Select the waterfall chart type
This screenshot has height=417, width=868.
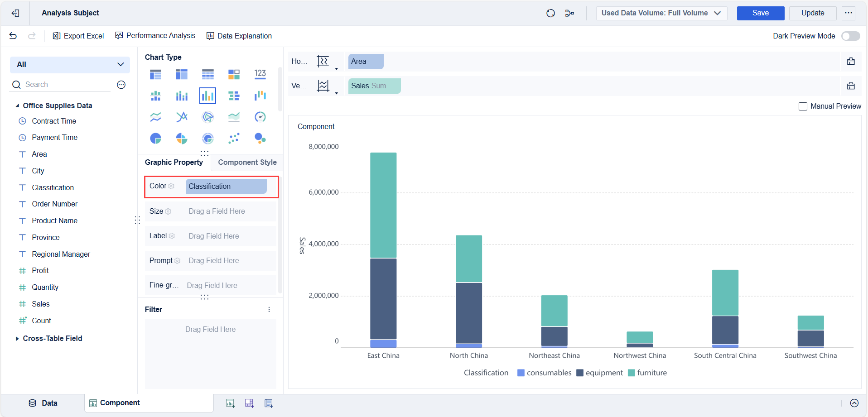(260, 96)
